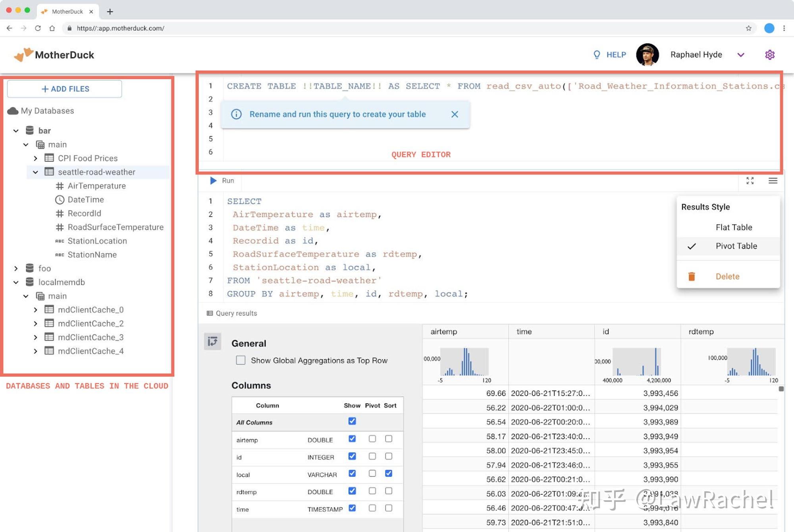Check the Pivot checkbox for airtemp
Viewport: 794px width, 532px height.
coord(372,439)
